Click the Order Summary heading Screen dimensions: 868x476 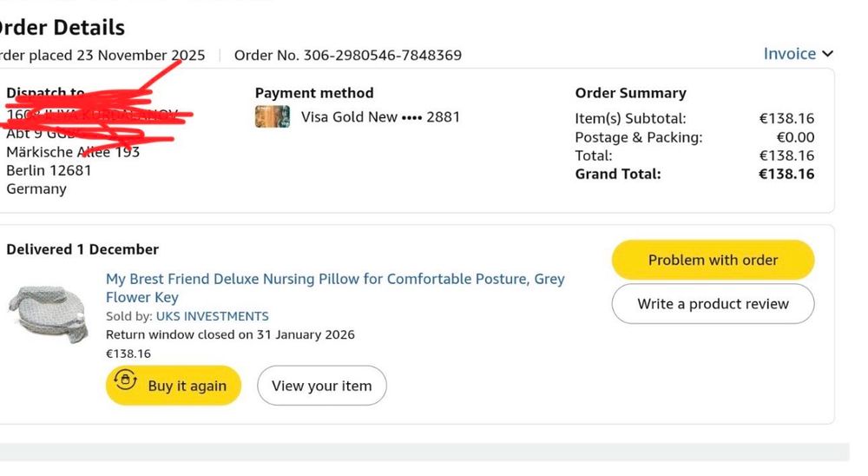click(630, 93)
